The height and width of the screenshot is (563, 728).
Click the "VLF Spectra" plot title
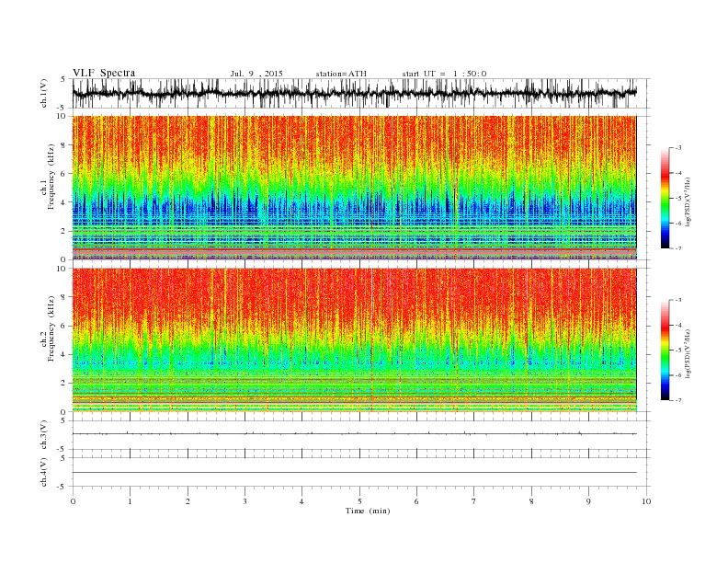[104, 73]
